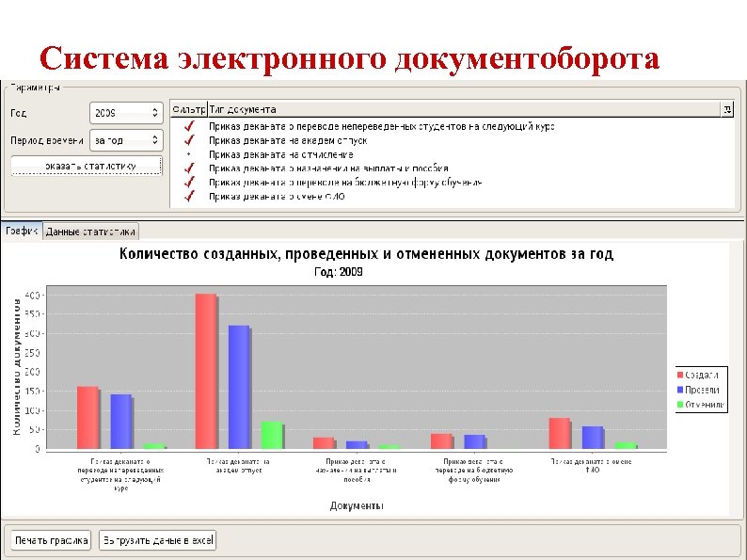The image size is (747, 560).
Task: Enable filter for Приказ деканата на отчисление
Action: (189, 154)
